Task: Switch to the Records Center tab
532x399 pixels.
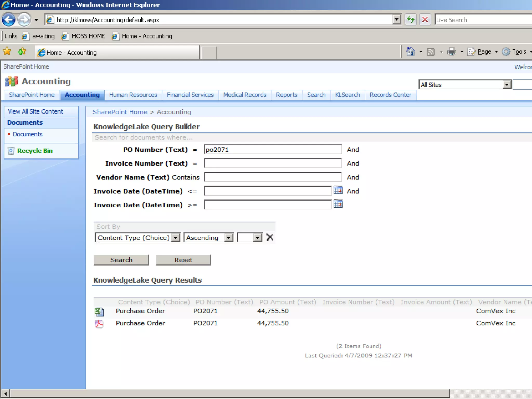Action: [390, 95]
